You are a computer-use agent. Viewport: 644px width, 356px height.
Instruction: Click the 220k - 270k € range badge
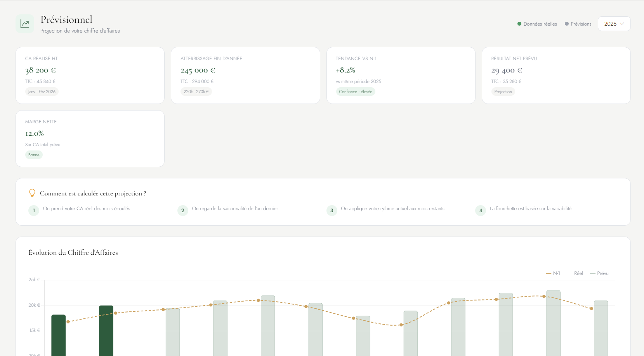click(x=196, y=92)
